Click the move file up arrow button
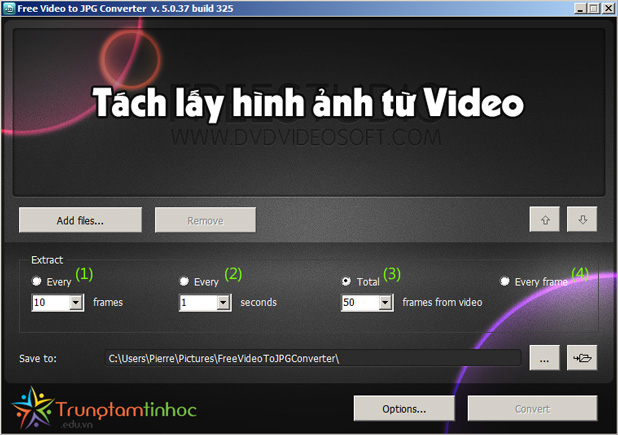The width and height of the screenshot is (618, 435). pyautogui.click(x=544, y=219)
